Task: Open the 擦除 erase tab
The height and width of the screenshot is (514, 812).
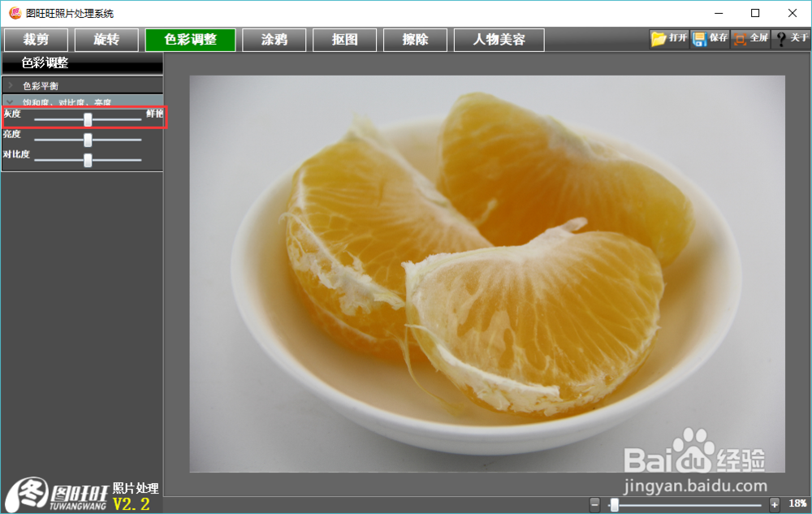Action: (415, 40)
